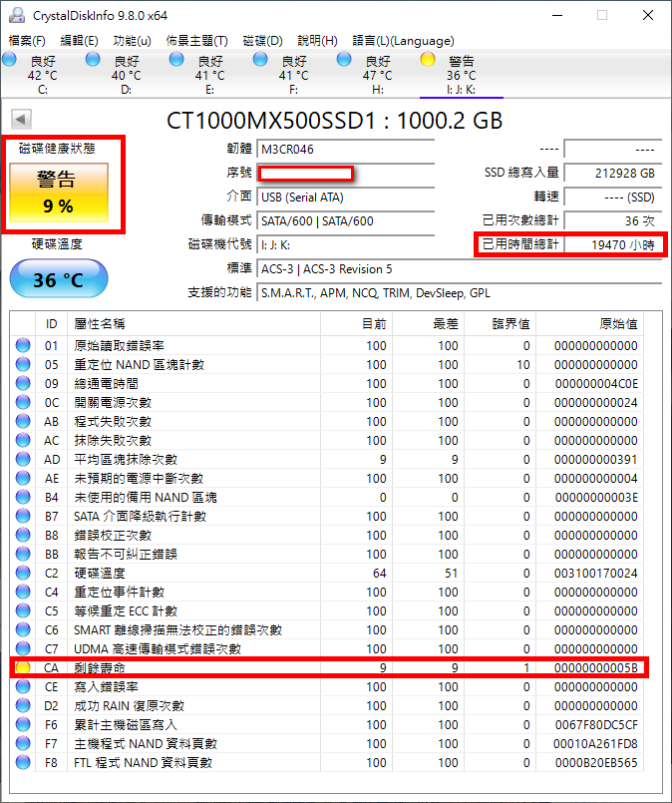Image resolution: width=672 pixels, height=803 pixels.
Task: Click the power on count field 36 次
Action: [x=612, y=221]
